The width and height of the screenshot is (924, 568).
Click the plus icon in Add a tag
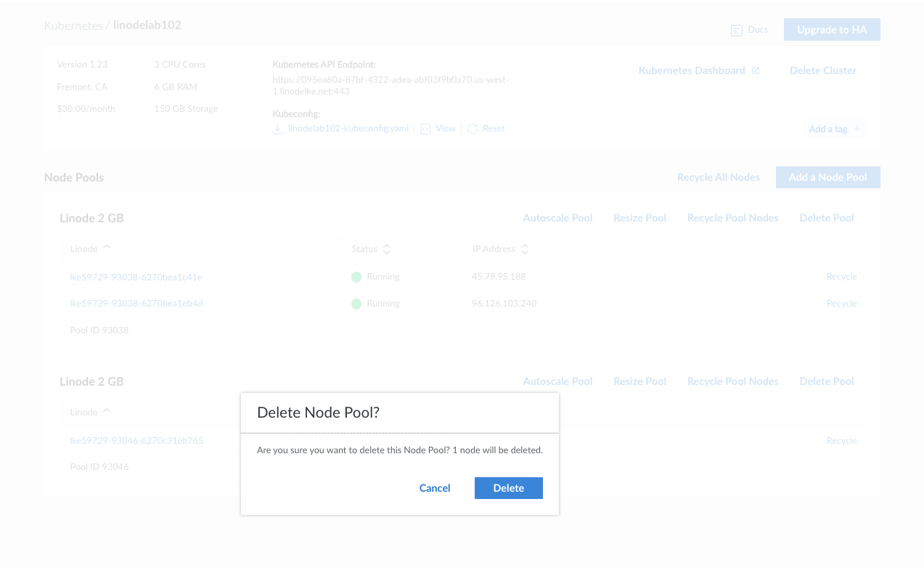857,129
